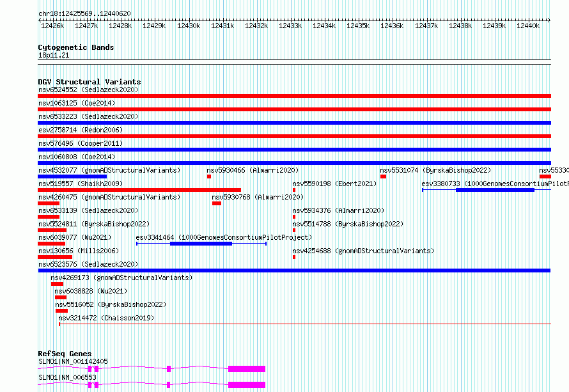Click the red marker under nsv5934376 (Almarri2020)
The height and width of the screenshot is (392, 569).
click(294, 217)
